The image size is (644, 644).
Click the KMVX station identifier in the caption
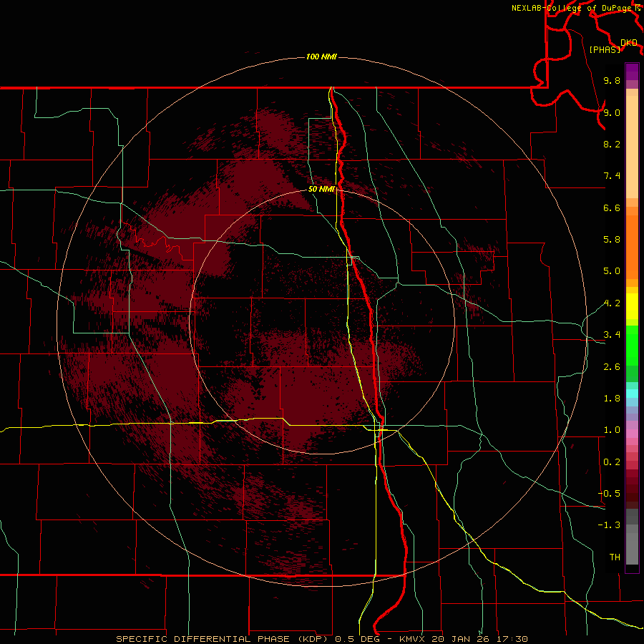(411, 639)
